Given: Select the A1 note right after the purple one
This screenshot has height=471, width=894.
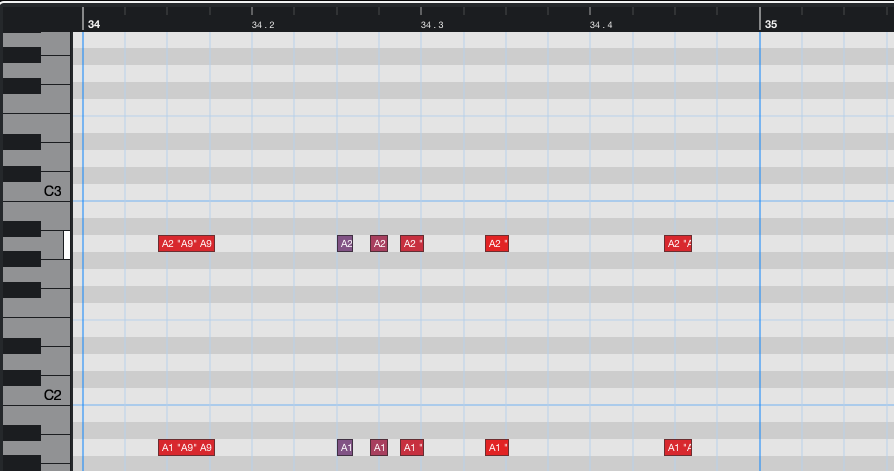Looking at the screenshot, I should [x=379, y=447].
